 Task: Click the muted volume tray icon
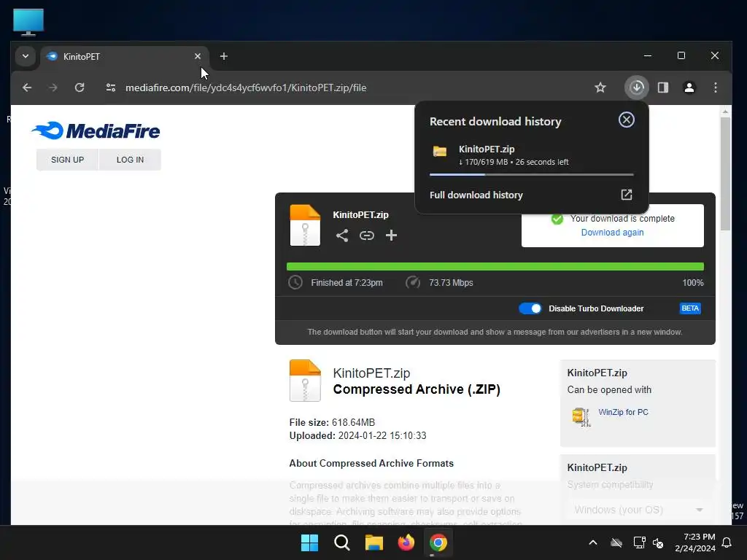(x=658, y=542)
